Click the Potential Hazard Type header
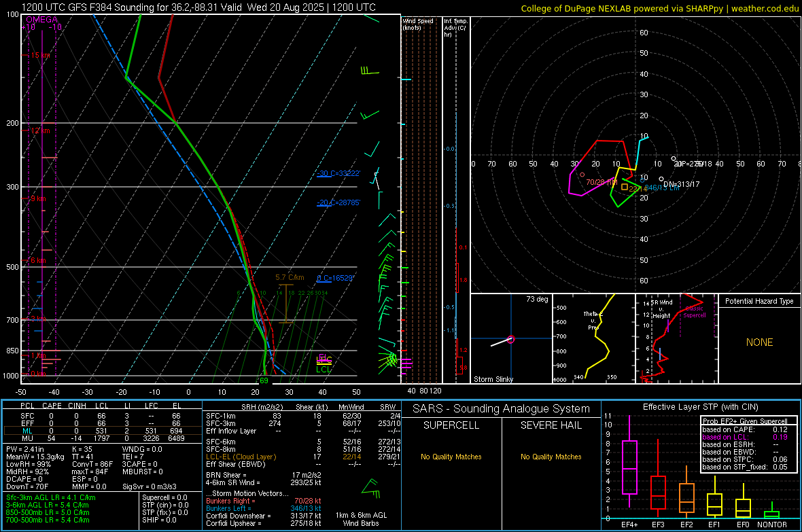 tap(759, 301)
